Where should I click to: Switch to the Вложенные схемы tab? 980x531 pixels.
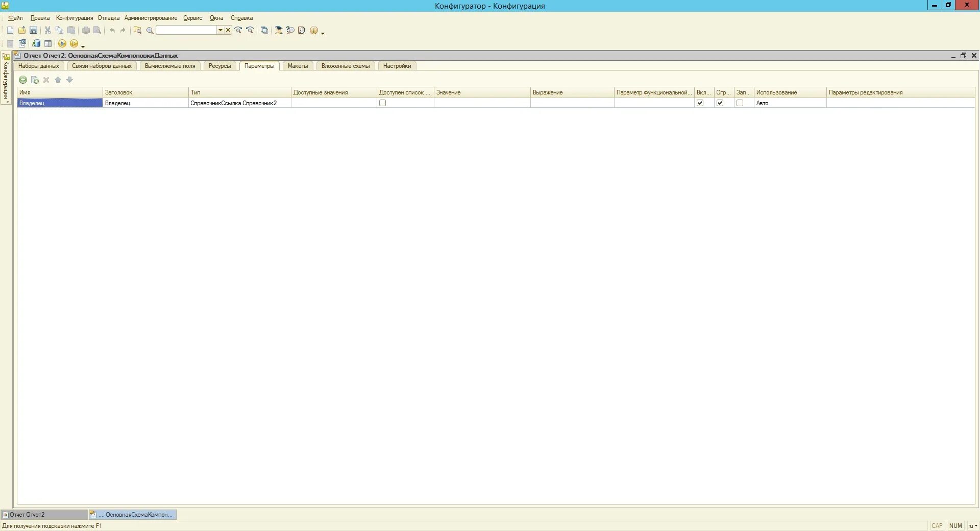346,66
